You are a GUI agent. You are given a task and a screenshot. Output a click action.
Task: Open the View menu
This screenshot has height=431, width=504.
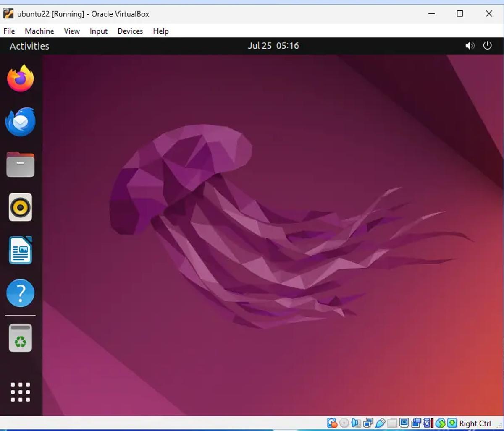tap(72, 31)
